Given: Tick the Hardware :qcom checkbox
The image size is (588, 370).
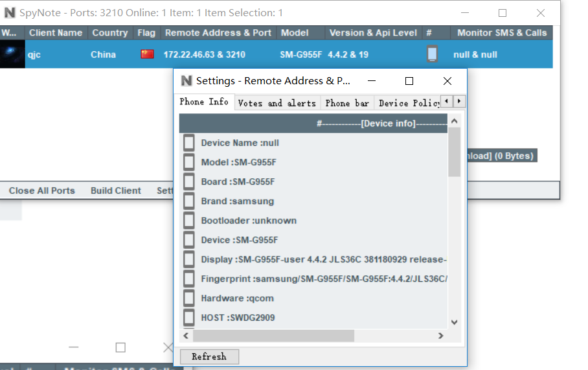Looking at the screenshot, I should click(189, 298).
